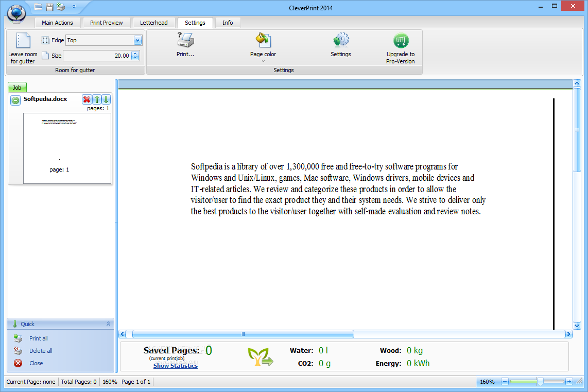
Task: Minimize the CleverPrint 2014 window
Action: (541, 6)
